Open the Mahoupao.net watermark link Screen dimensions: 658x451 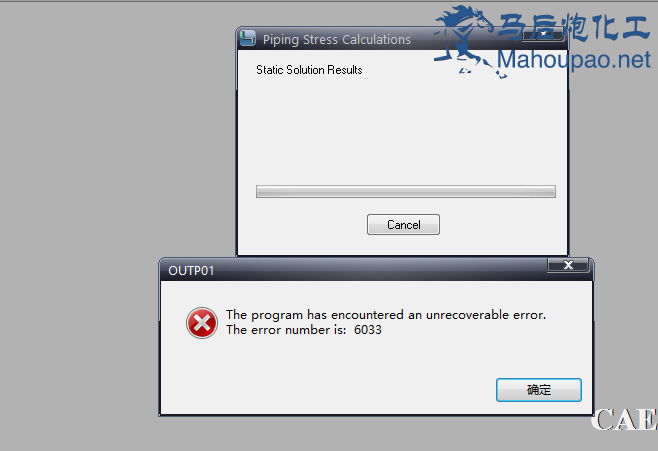click(574, 60)
